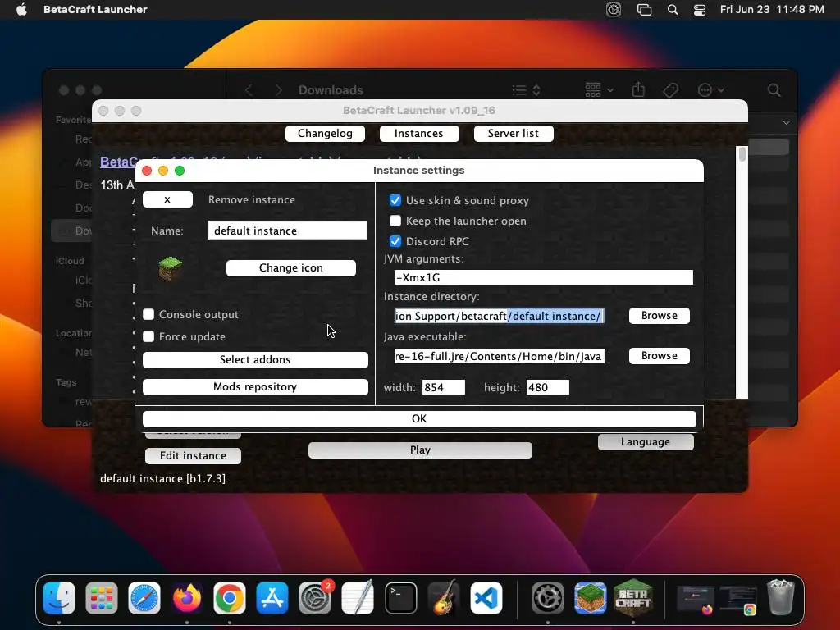This screenshot has height=630, width=840.
Task: Click the height field showing 480
Action: click(x=547, y=387)
